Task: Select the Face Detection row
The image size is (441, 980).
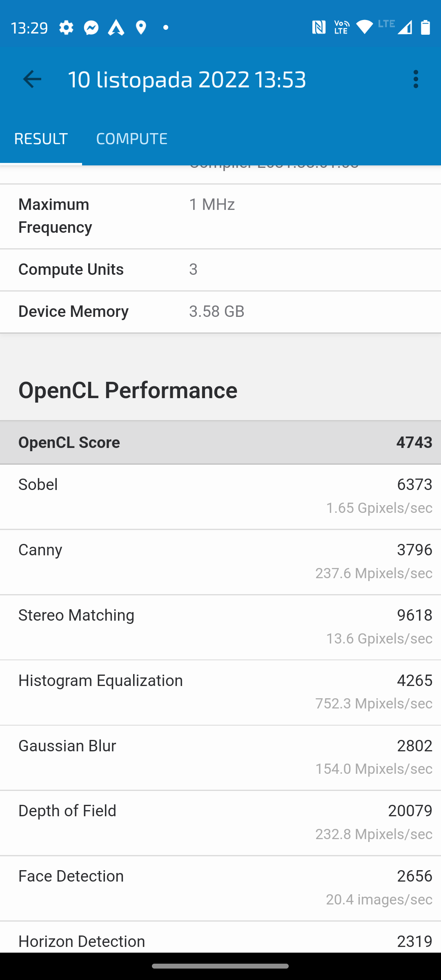Action: 220,888
